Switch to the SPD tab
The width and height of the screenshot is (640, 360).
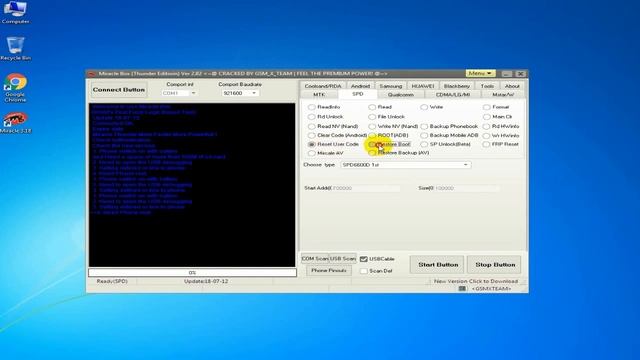pos(358,94)
